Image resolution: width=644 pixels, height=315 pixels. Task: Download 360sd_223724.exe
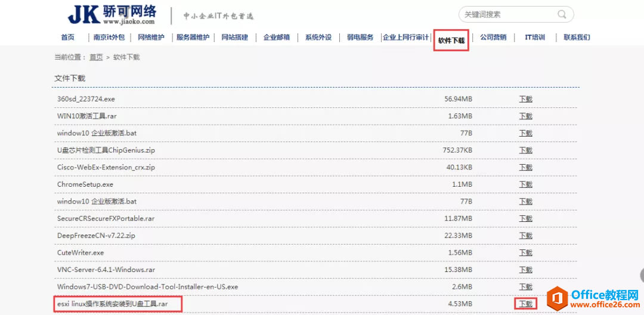[526, 99]
